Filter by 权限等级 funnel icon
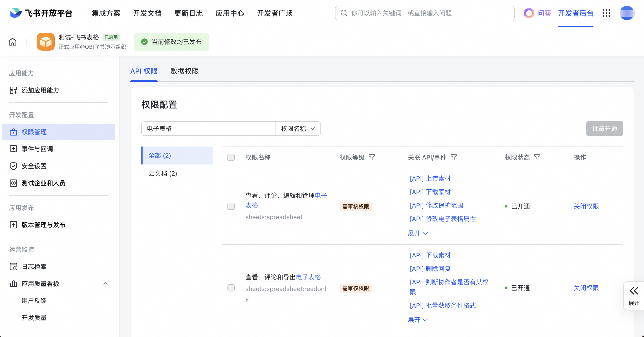 point(372,157)
